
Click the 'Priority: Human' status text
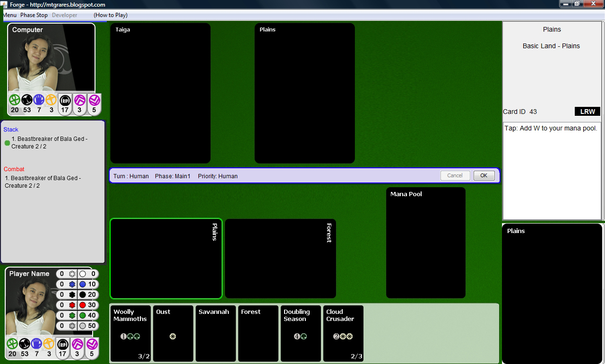[217, 176]
